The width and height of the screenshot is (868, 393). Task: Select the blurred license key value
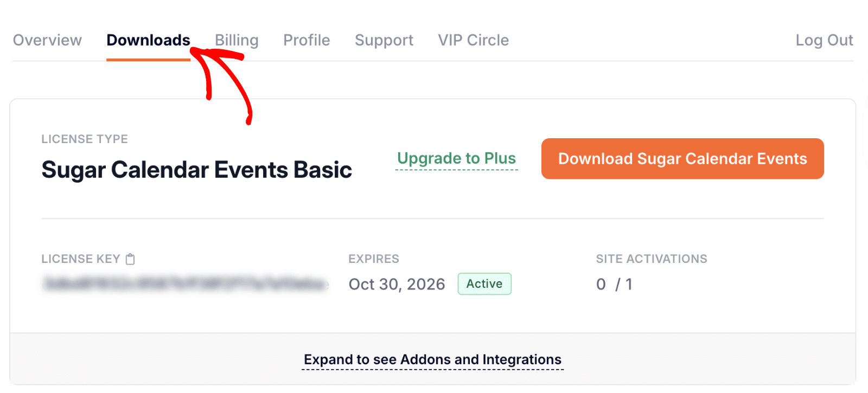184,284
